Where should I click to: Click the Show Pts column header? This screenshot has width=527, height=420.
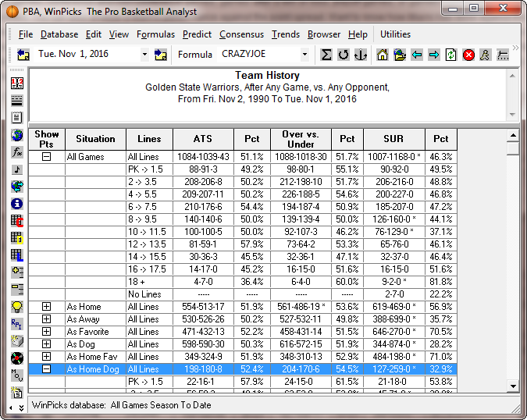coord(47,139)
